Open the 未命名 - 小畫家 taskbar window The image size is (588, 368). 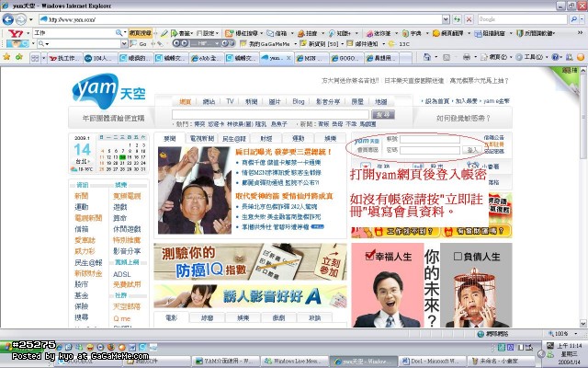pos(500,362)
